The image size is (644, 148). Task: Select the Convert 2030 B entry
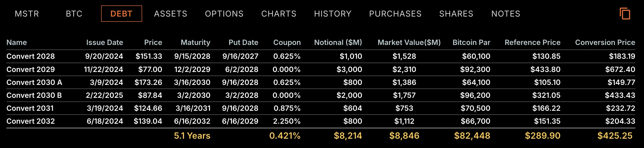click(x=34, y=95)
